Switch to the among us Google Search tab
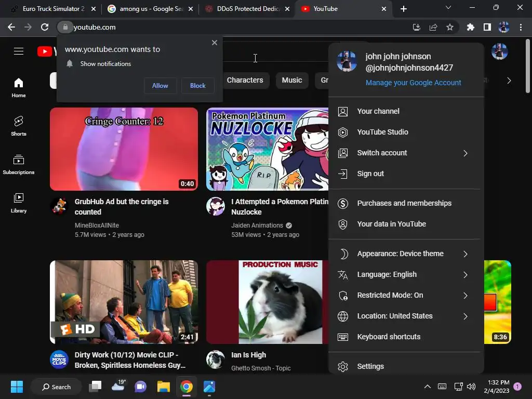 coord(149,9)
